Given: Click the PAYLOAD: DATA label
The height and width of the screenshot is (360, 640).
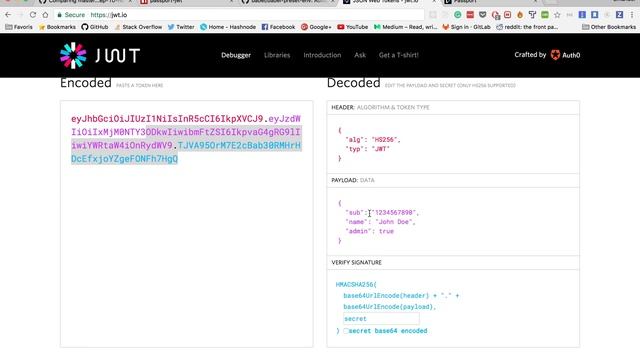Looking at the screenshot, I should [x=353, y=180].
